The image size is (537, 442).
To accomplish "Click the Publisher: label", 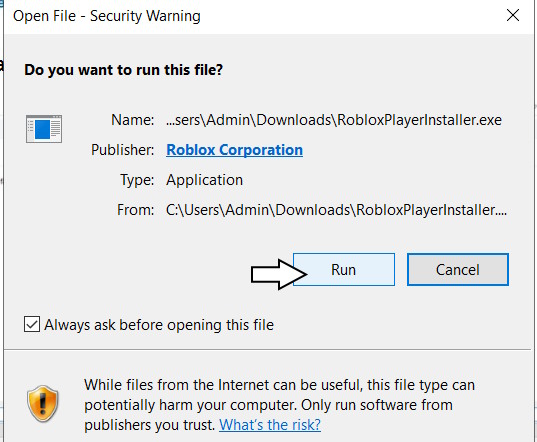I will point(123,150).
